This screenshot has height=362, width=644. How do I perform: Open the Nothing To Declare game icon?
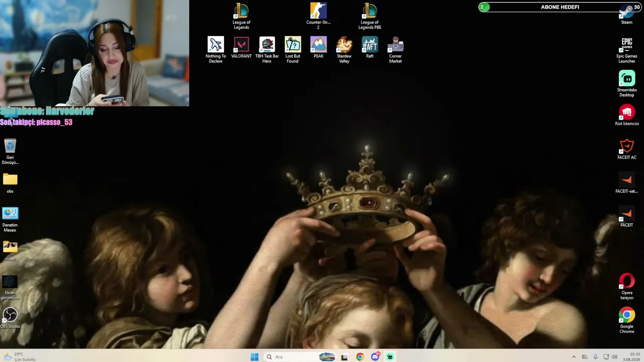pyautogui.click(x=216, y=50)
